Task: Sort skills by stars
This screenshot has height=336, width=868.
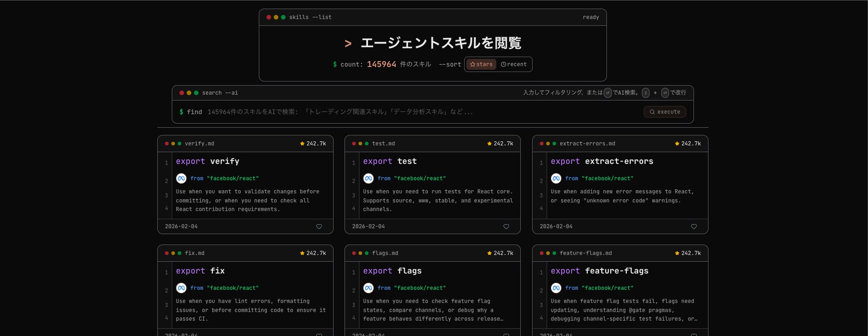Action: 481,64
